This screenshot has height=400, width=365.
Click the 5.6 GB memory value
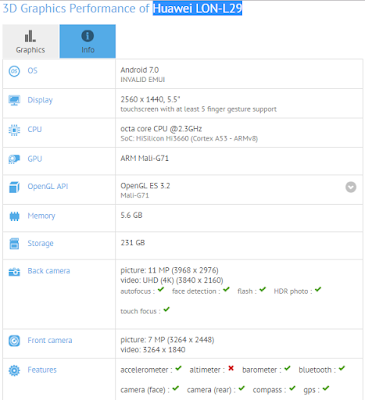[131, 215]
